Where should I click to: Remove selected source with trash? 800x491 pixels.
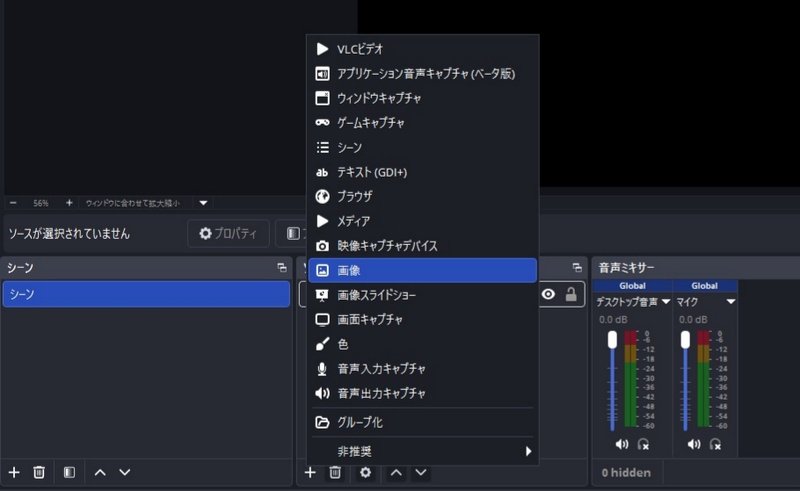point(335,472)
